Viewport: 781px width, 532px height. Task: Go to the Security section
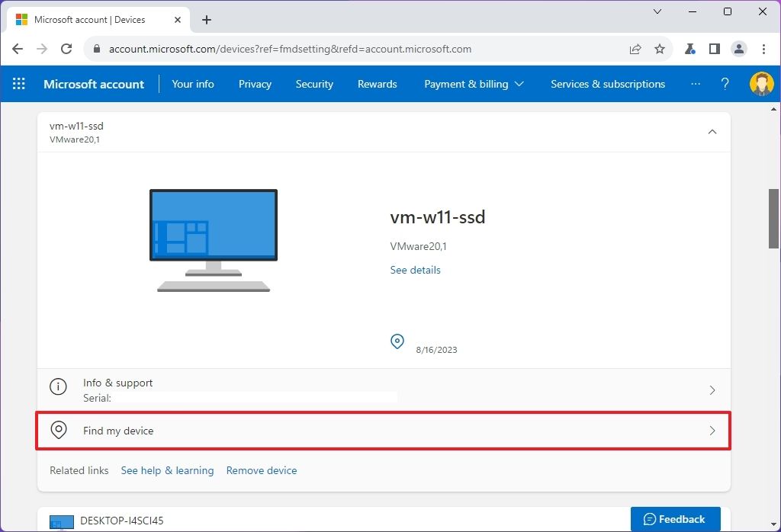[314, 84]
